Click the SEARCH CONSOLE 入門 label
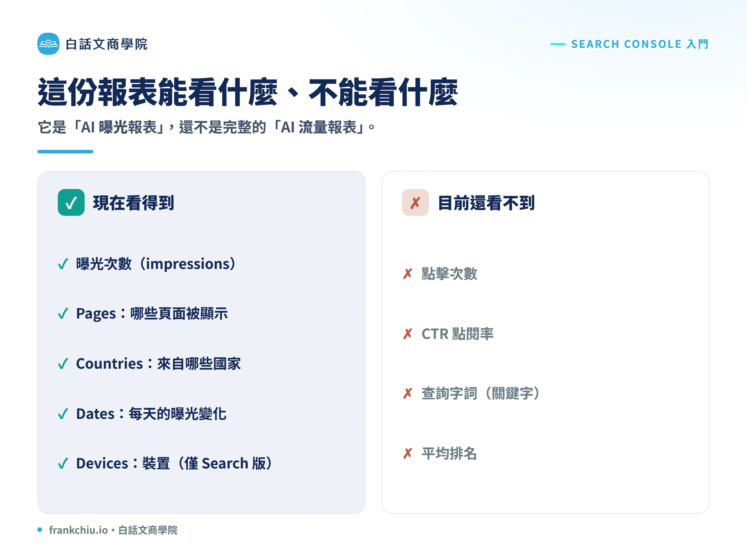The image size is (747, 560). (x=640, y=44)
